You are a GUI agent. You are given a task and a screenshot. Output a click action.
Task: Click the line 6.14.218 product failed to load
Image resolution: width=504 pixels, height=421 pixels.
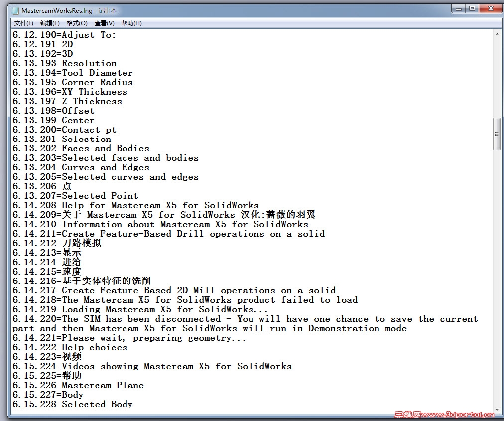click(x=185, y=300)
